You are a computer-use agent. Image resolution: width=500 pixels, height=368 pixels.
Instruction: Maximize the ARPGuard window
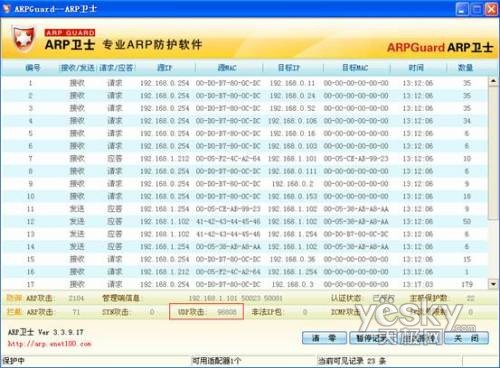pyautogui.click(x=477, y=9)
